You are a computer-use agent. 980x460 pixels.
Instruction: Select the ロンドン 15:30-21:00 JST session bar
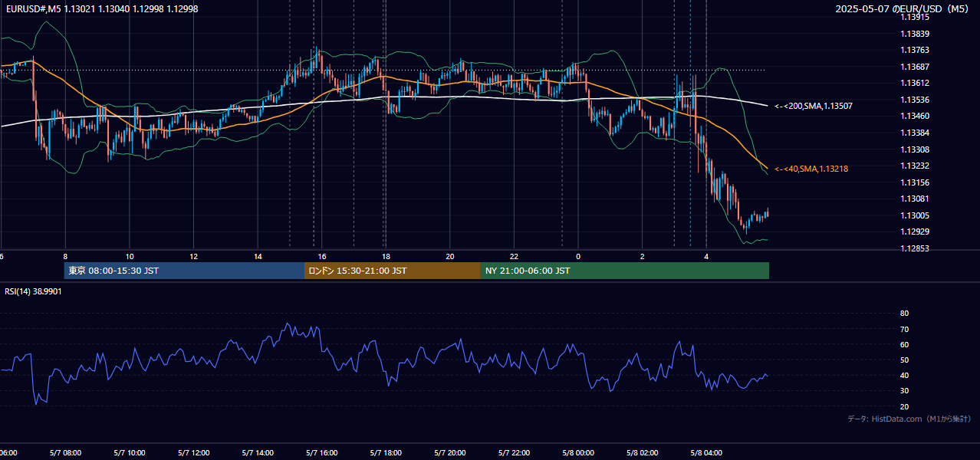tap(393, 271)
